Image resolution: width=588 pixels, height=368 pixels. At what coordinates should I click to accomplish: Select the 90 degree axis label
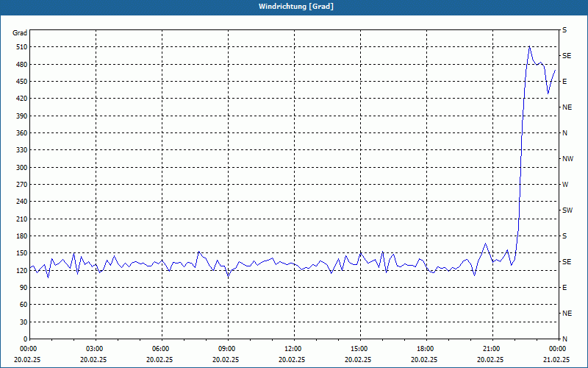(24, 287)
